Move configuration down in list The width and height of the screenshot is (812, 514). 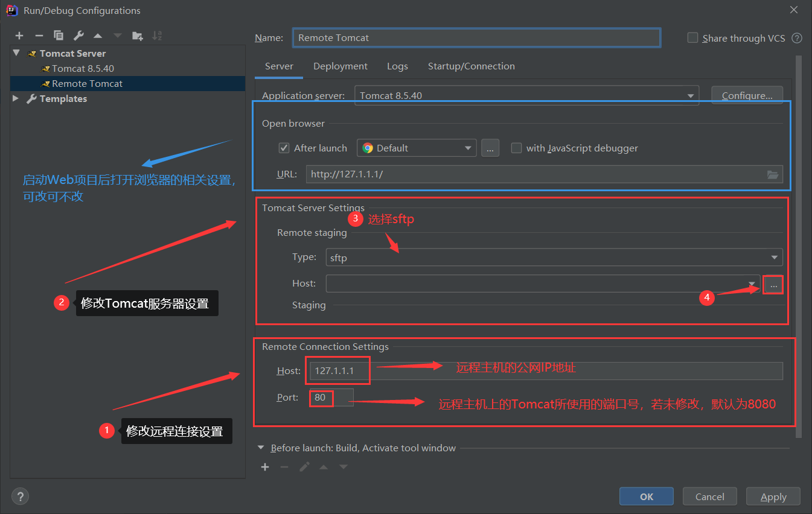tap(118, 36)
